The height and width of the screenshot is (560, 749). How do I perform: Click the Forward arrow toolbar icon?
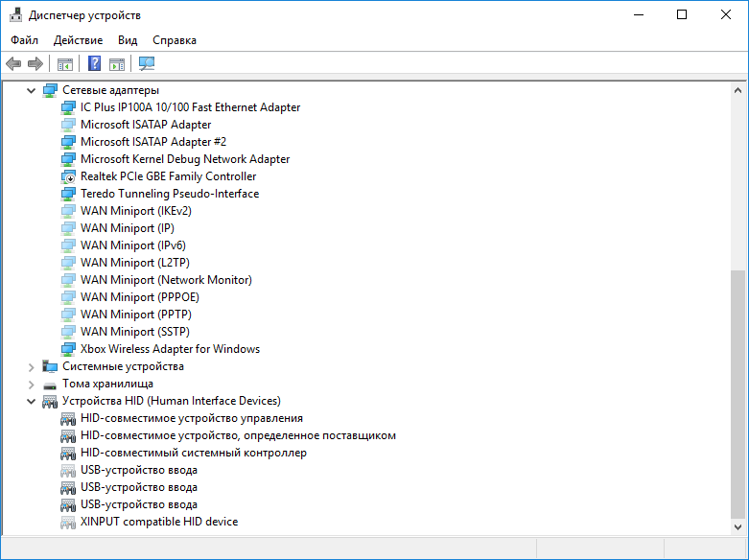pos(35,63)
